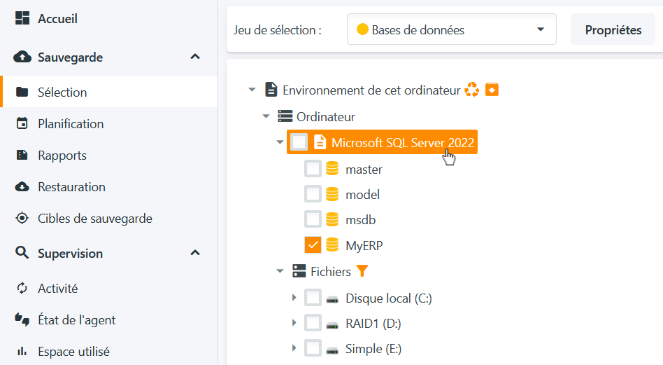This screenshot has width=663, height=365.
Task: Go to Accueil in the sidebar
Action: [58, 19]
